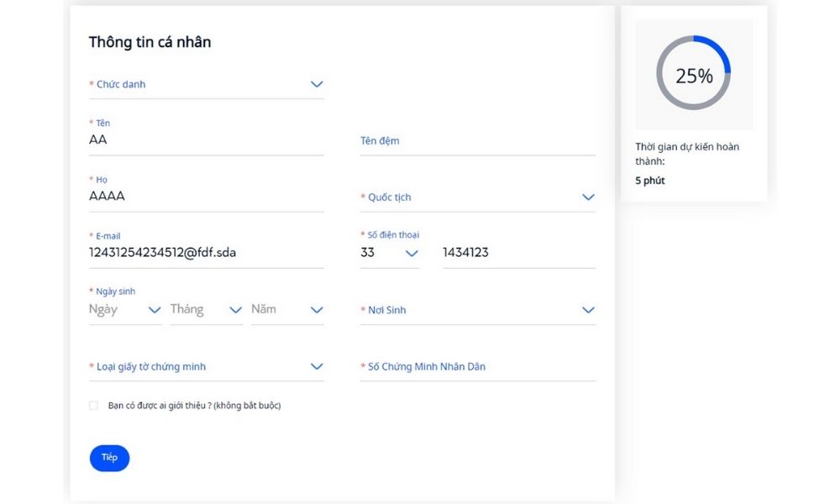The image size is (840, 504).
Task: Open the Chức danh dropdown
Action: (x=206, y=85)
